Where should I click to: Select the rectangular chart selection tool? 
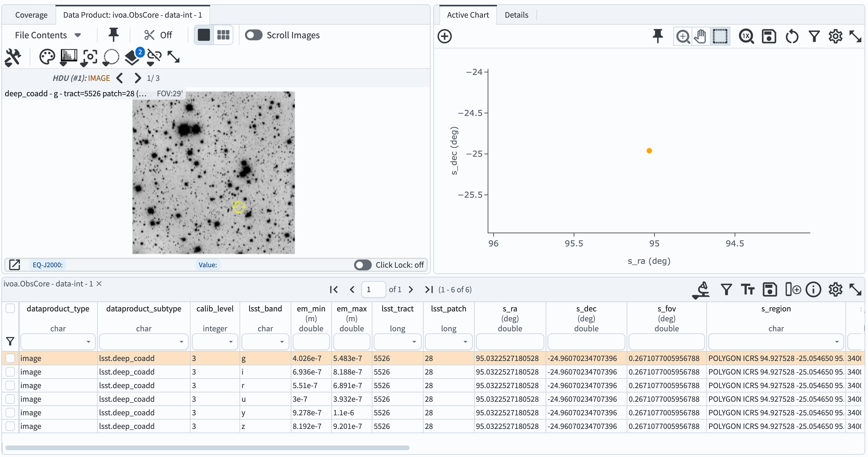(720, 36)
